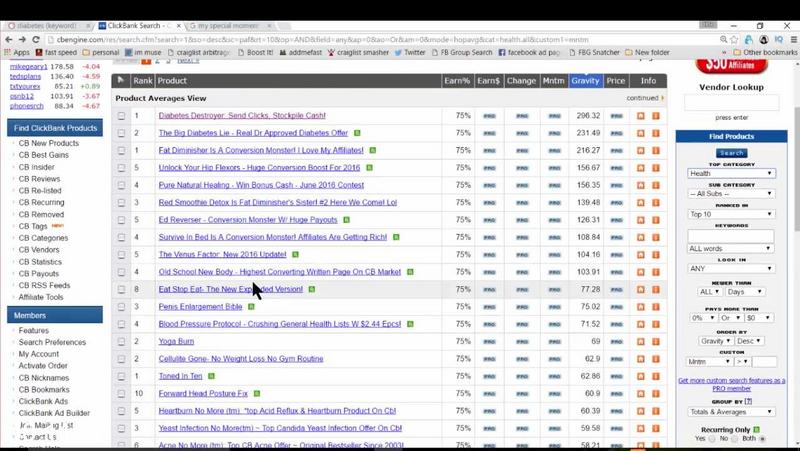The width and height of the screenshot is (800, 451).
Task: Click green icon beside The Venus Factor
Action: click(x=295, y=255)
